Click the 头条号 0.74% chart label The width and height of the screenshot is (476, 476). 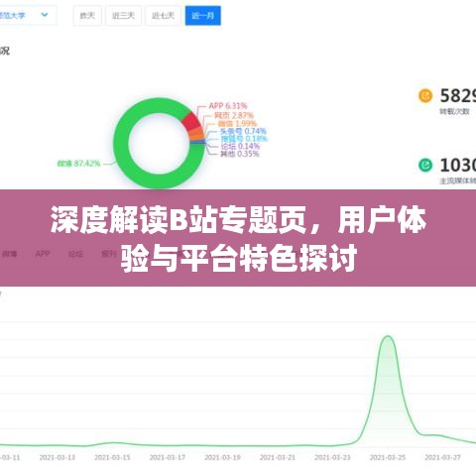243,131
